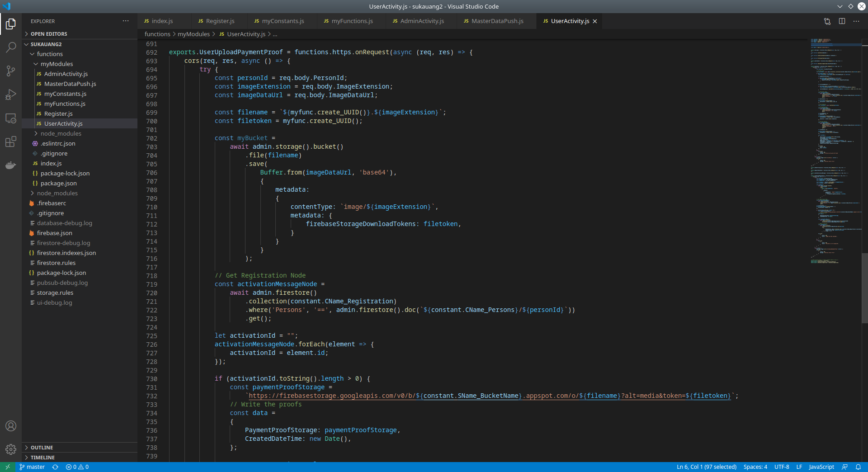
Task: Open the Docker view icon
Action: click(x=11, y=165)
